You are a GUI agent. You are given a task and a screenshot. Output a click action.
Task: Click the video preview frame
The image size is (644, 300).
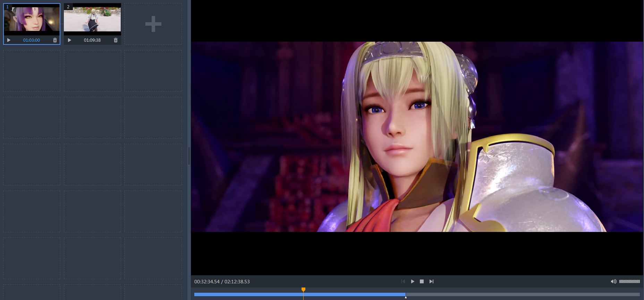[x=417, y=137]
